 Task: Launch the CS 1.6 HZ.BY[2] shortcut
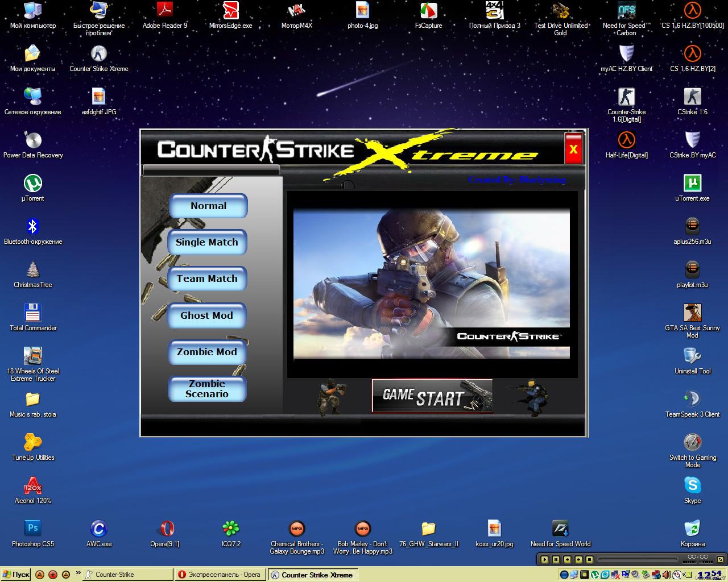coord(693,59)
